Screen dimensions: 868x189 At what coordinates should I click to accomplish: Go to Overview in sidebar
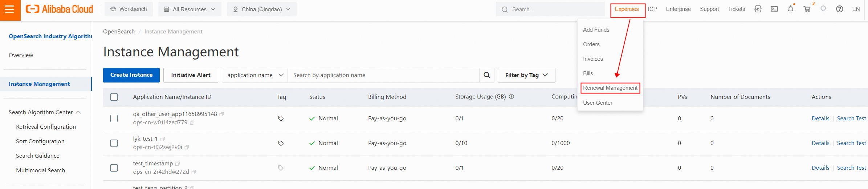pyautogui.click(x=21, y=55)
